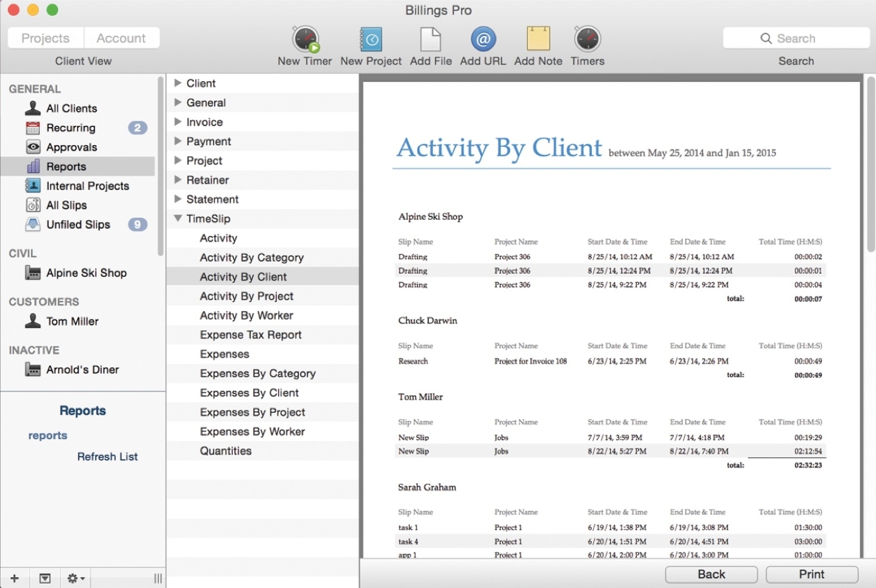Click the Add File toolbar icon
Viewport: 876px width, 588px height.
pyautogui.click(x=431, y=40)
